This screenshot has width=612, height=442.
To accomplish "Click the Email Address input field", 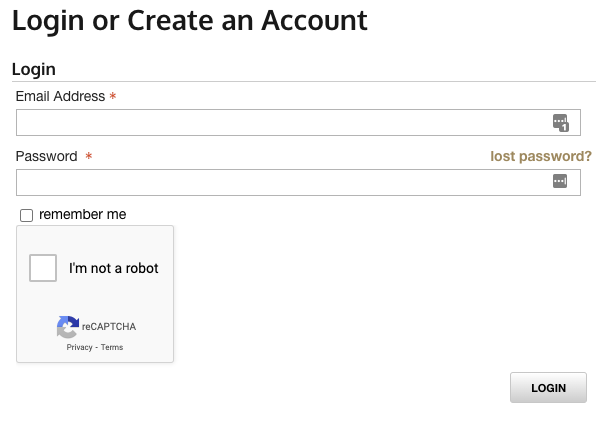I will coord(280,123).
